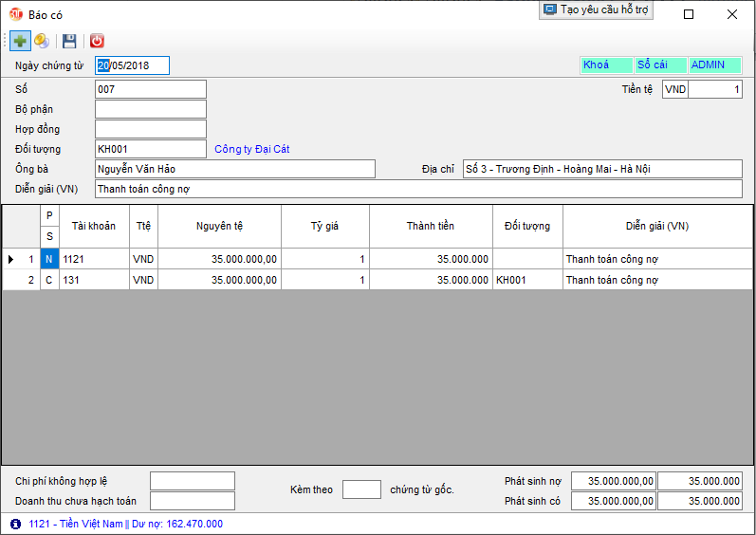Select the N cell in row 1
The width and height of the screenshot is (756, 535).
point(49,259)
